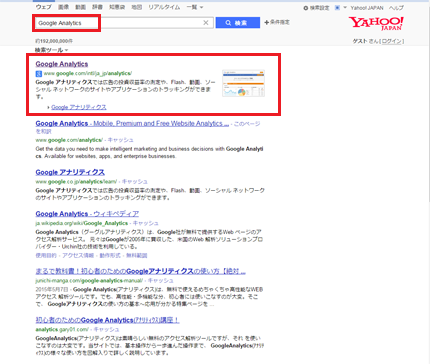
Task: Expand the 検索ツール dropdown
Action: point(51,50)
